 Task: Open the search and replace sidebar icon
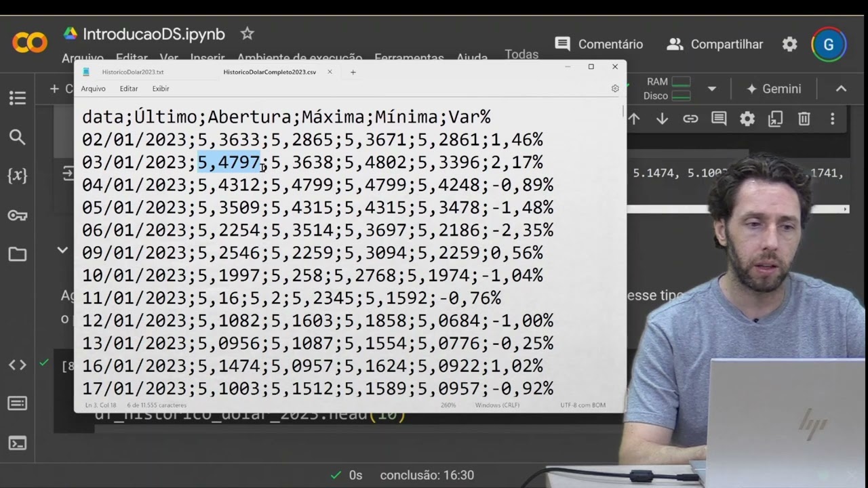click(x=18, y=138)
